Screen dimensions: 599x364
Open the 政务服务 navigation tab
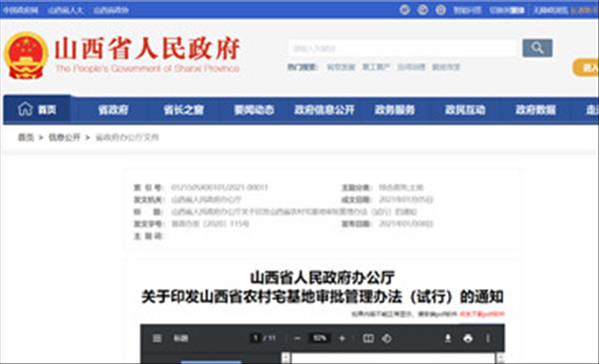point(394,110)
